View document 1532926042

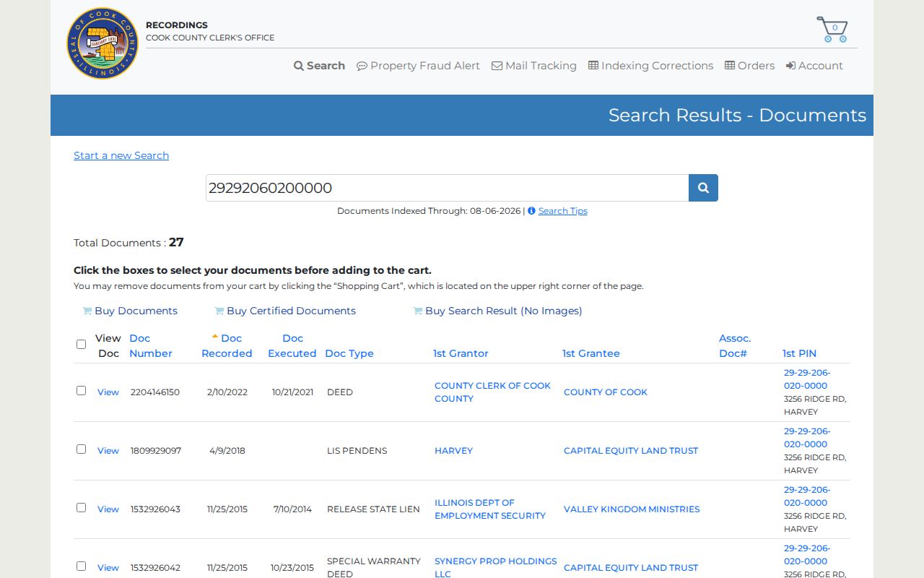pyautogui.click(x=108, y=568)
